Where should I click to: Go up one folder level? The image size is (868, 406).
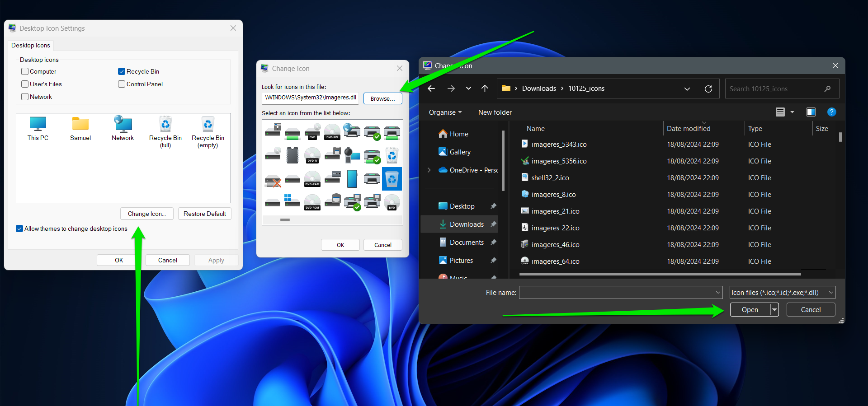pyautogui.click(x=485, y=89)
